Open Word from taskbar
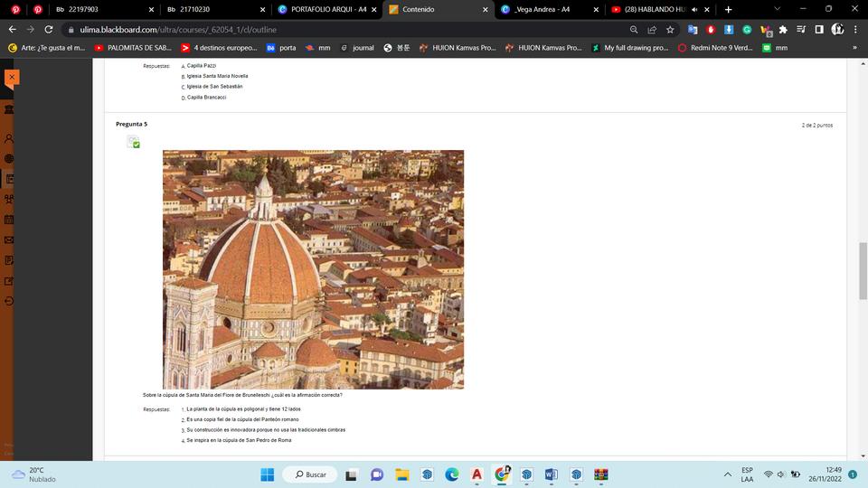The width and height of the screenshot is (868, 488). (x=551, y=474)
